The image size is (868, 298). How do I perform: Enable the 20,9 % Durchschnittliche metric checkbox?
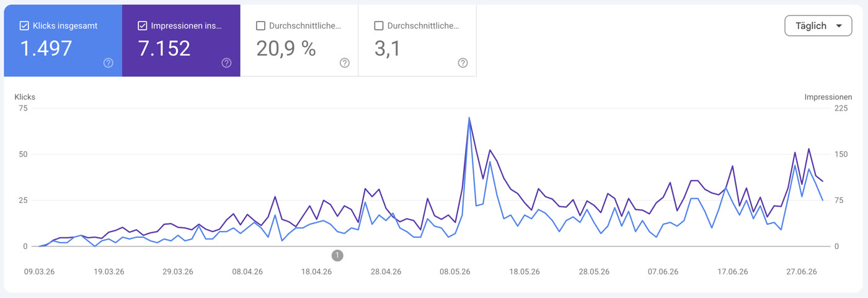pos(260,26)
